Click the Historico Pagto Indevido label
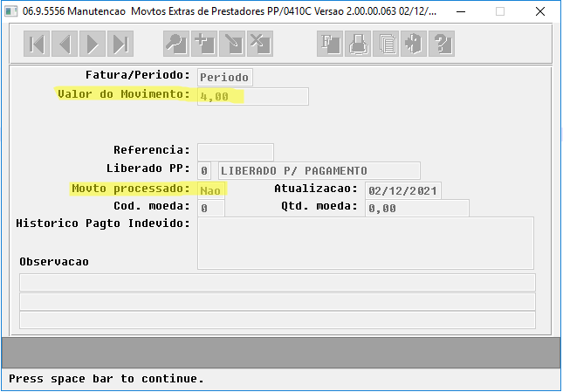 [x=103, y=224]
